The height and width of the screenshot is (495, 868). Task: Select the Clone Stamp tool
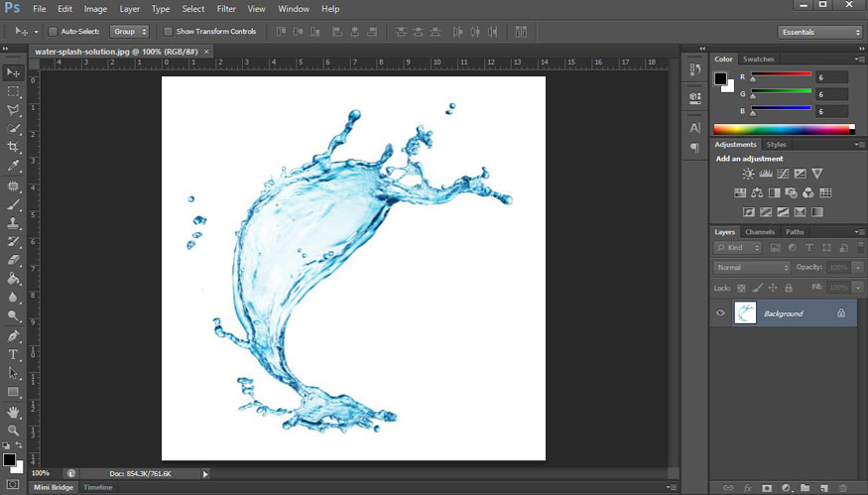point(13,223)
